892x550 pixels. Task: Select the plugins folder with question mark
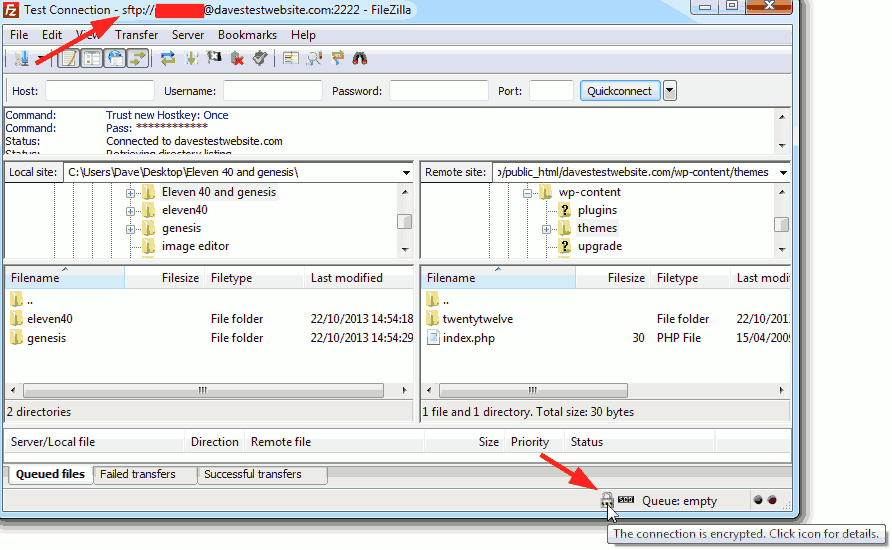597,210
